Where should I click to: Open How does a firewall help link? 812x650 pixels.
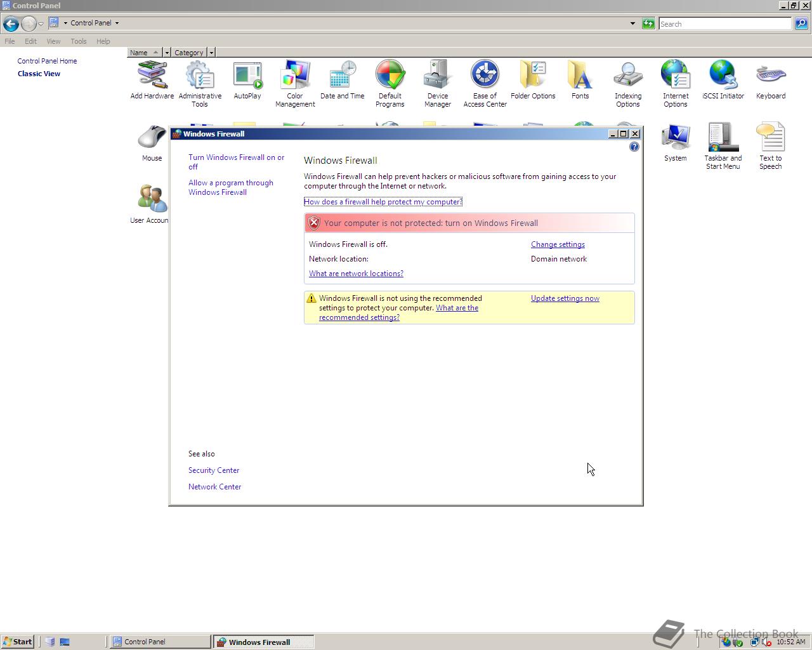(383, 202)
